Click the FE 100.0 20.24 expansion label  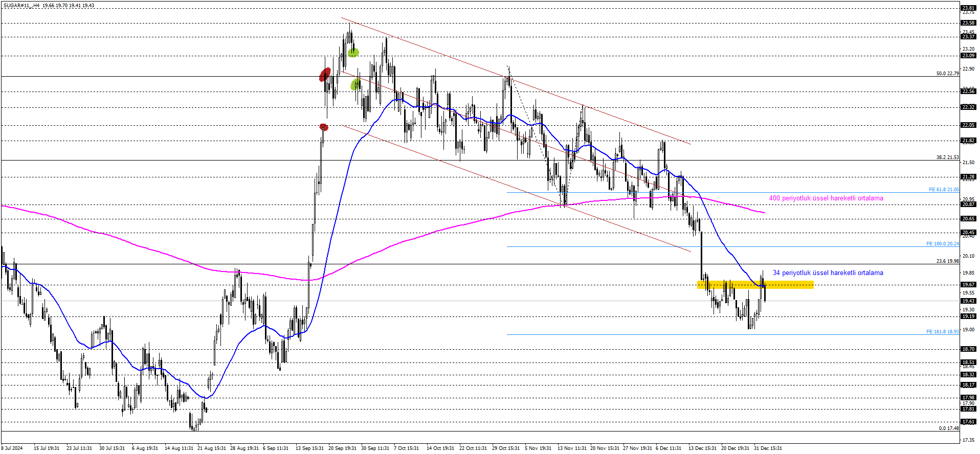coord(942,244)
